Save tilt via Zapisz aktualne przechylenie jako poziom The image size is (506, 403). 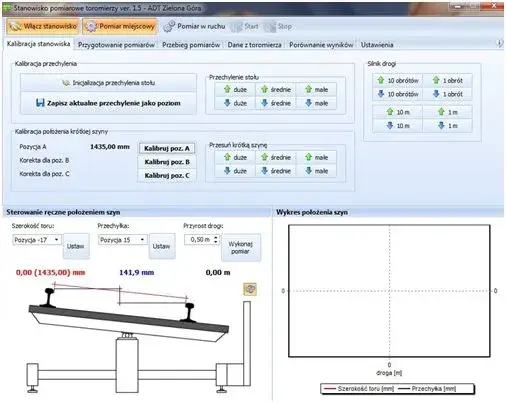tap(108, 103)
